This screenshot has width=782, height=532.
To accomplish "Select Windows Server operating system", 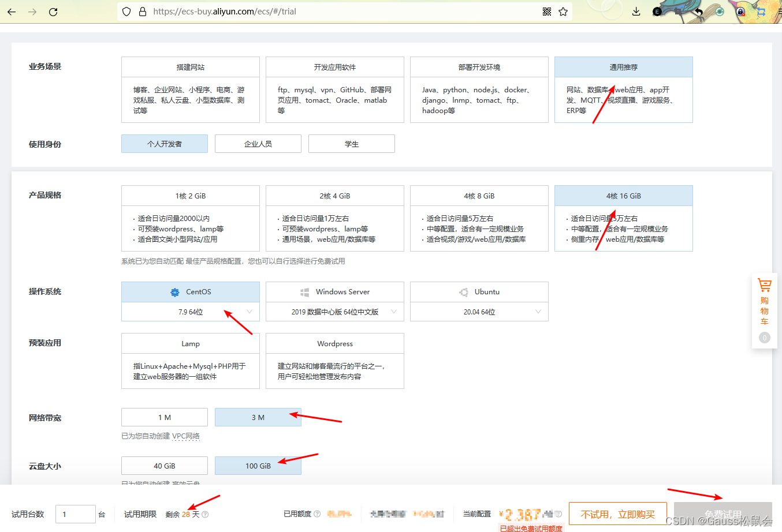I will [x=335, y=292].
